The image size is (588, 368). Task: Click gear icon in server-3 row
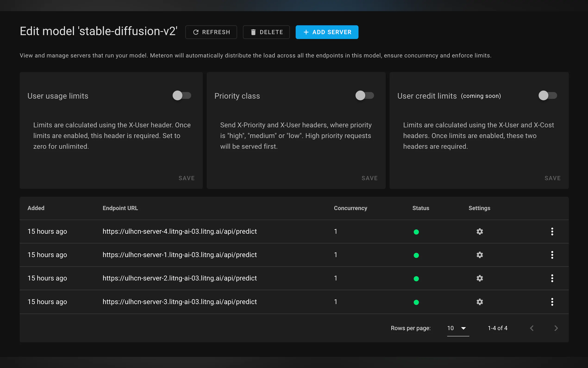[x=480, y=302]
